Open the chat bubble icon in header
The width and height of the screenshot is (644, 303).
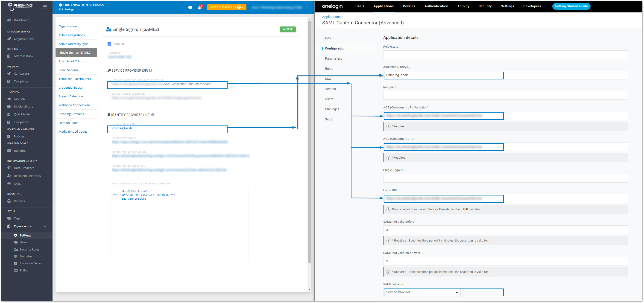coord(190,8)
